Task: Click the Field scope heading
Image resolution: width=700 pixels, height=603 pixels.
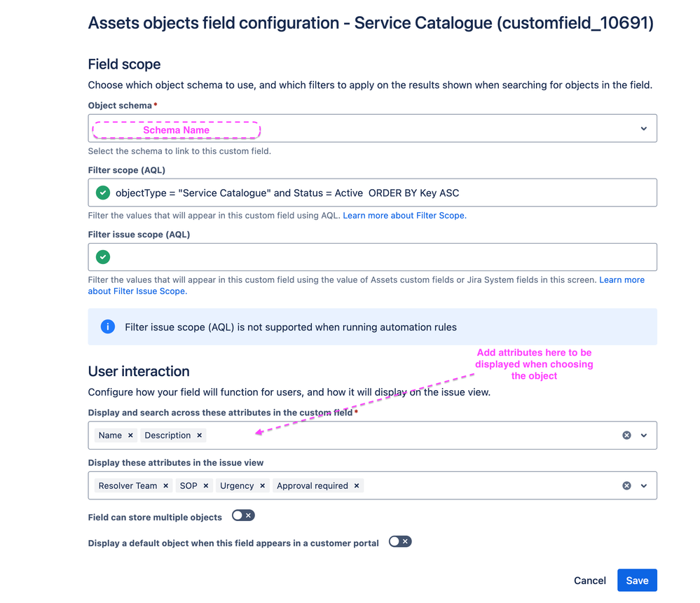Action: (x=124, y=64)
